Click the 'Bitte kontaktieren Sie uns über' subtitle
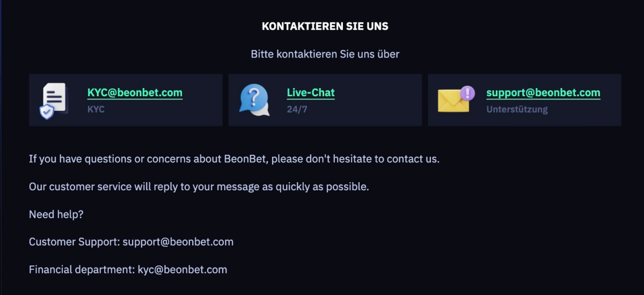The image size is (644, 295). (325, 54)
